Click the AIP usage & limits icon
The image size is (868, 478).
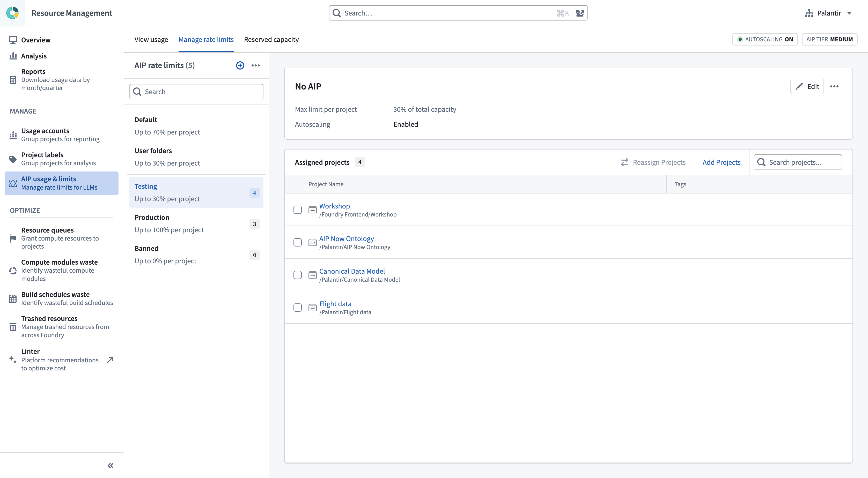pyautogui.click(x=13, y=183)
